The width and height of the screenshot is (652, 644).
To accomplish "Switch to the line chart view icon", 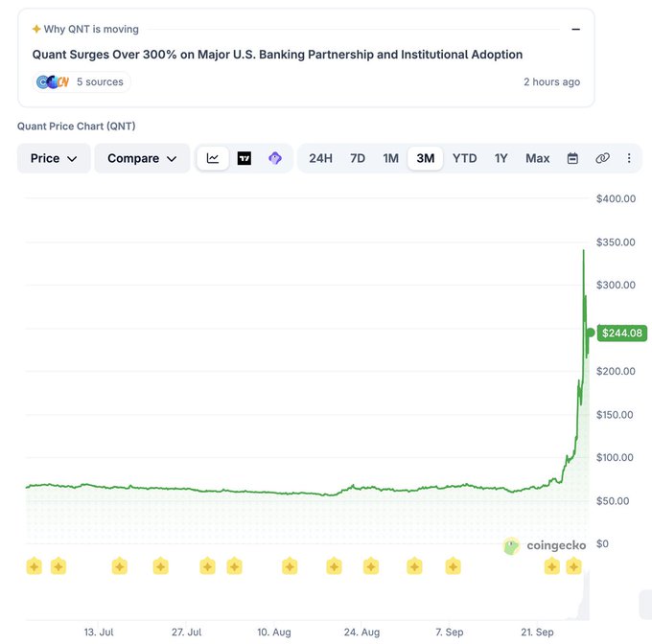I will (213, 158).
